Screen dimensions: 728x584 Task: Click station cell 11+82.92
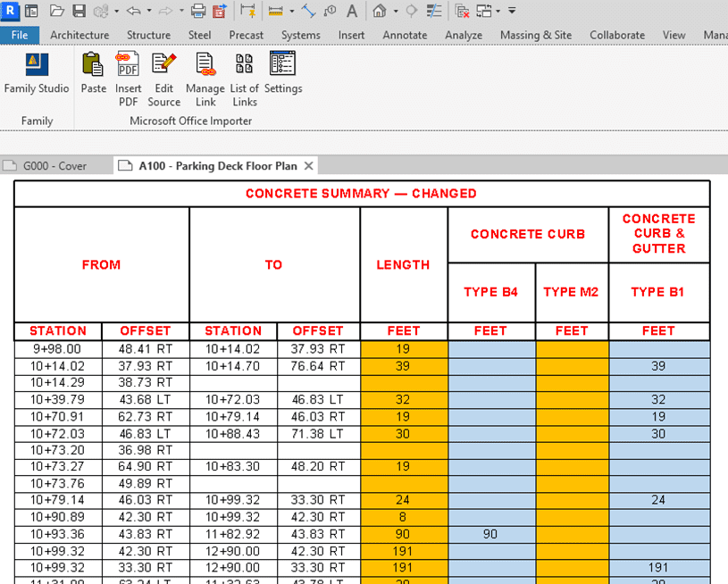(x=233, y=534)
